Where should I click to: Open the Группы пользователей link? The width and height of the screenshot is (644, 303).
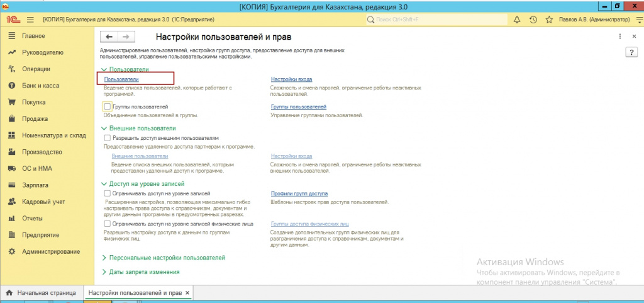tap(299, 106)
